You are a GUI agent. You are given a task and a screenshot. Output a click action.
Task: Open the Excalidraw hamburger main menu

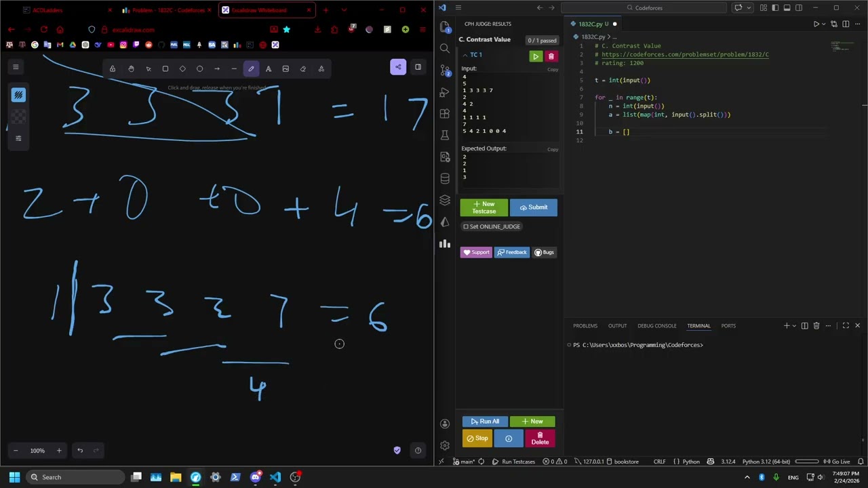coord(16,67)
